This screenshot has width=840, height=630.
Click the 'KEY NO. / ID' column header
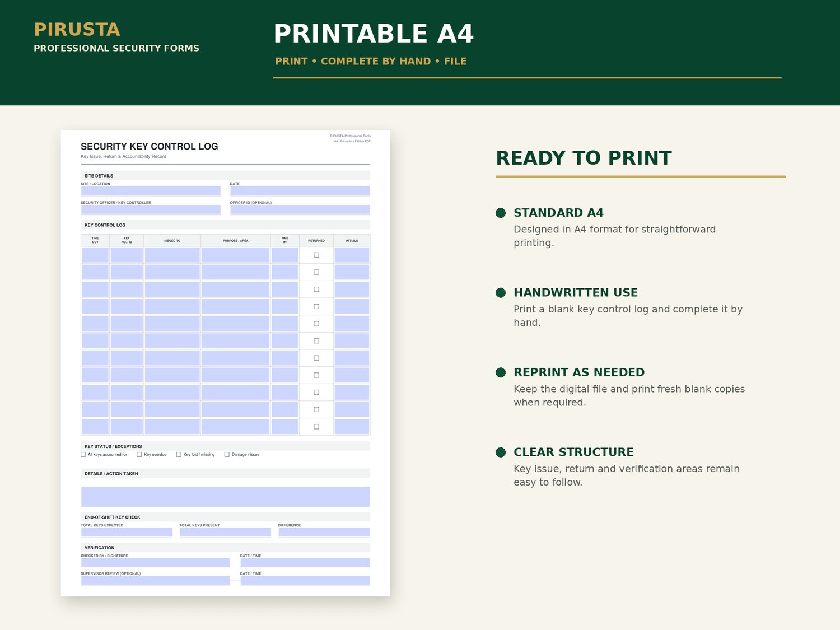[x=127, y=240]
